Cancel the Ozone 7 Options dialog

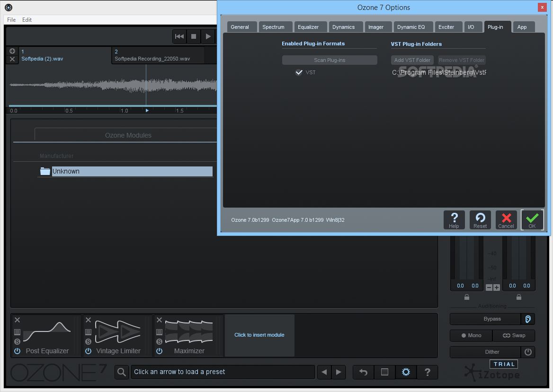506,220
